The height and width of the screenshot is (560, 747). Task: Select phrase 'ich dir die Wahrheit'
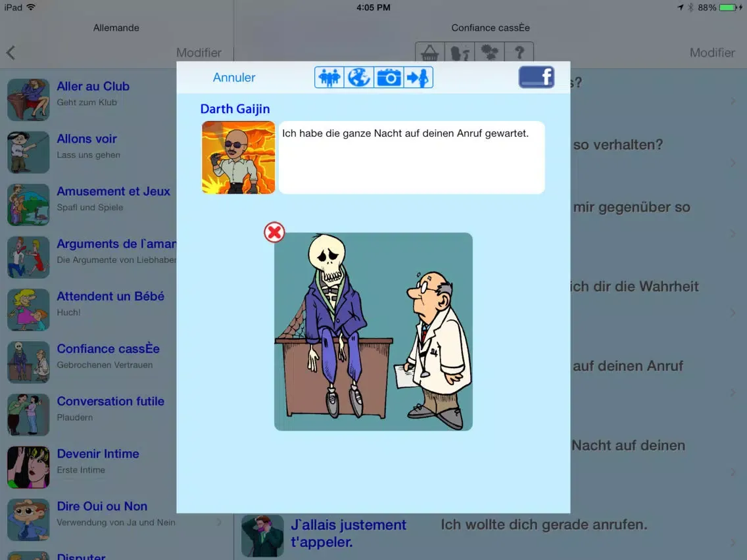pyautogui.click(x=635, y=286)
